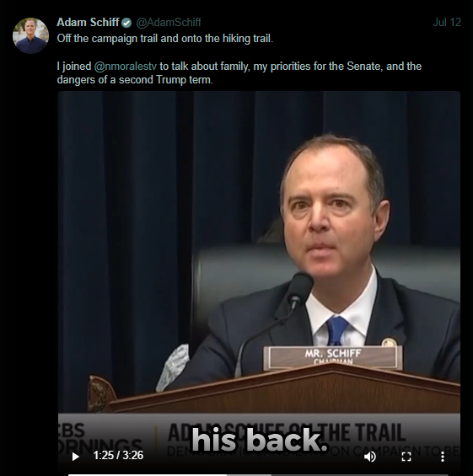Play the video with the play button
The width and height of the screenshot is (473, 476).
(75, 457)
